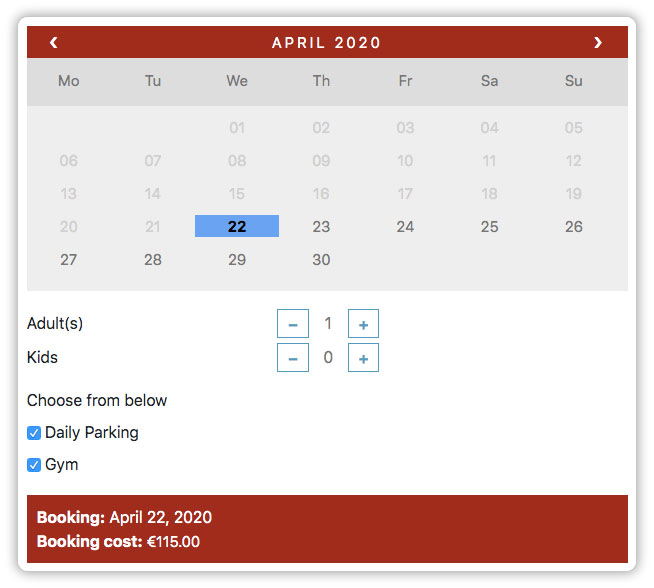Click the Gym option label
Viewport: 654px width, 588px height.
(62, 465)
